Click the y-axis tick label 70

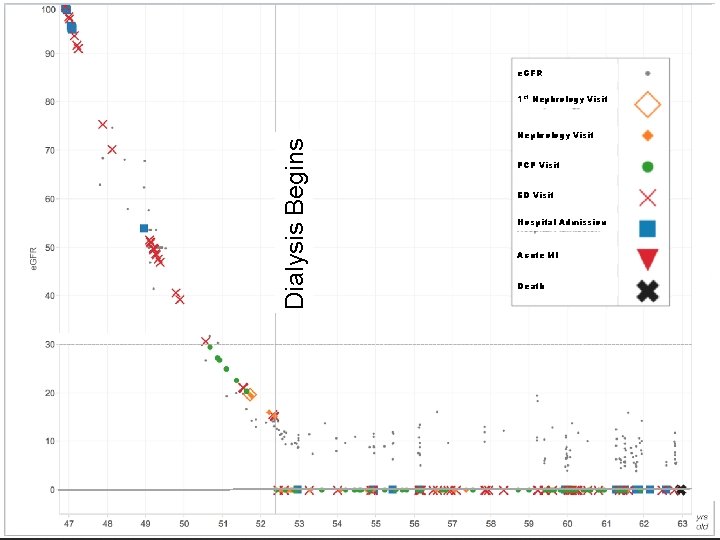50,151
